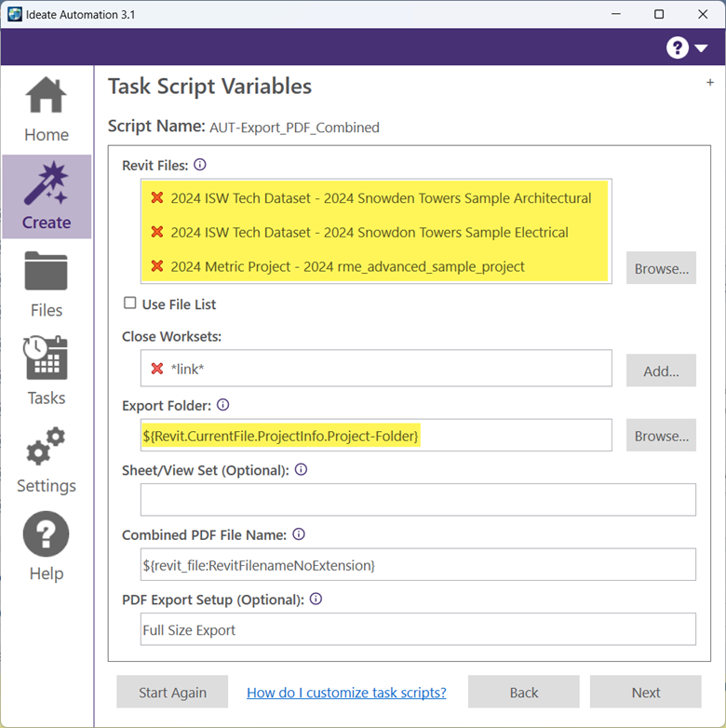Remove the Snowdon Towers Sample Electrical file
The image size is (726, 728).
[x=157, y=232]
